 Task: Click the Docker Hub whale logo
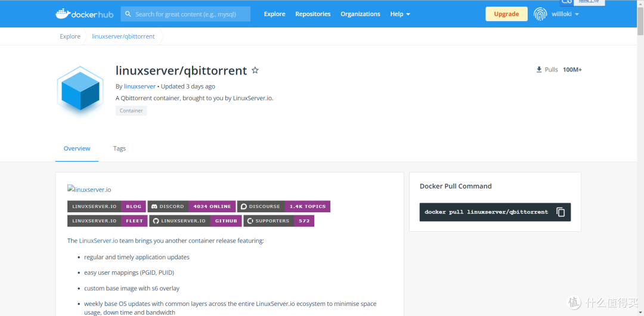click(x=83, y=14)
